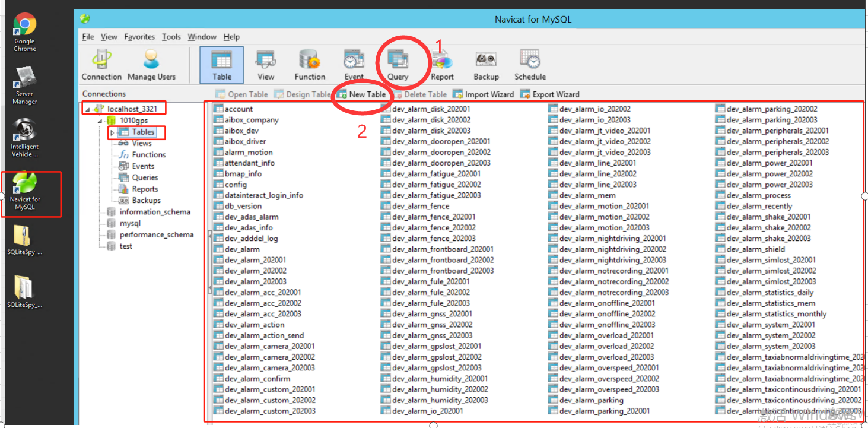Viewport: 868px width, 428px height.
Task: Switch to the View toolbar icon
Action: (266, 65)
